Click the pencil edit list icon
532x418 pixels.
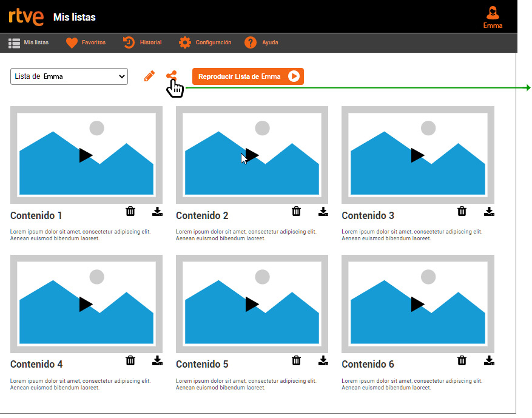click(x=149, y=76)
